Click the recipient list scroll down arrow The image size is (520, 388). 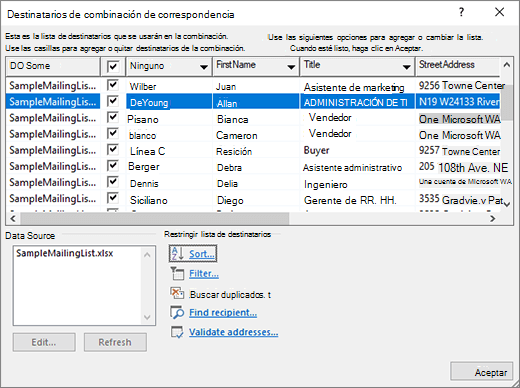click(x=507, y=204)
